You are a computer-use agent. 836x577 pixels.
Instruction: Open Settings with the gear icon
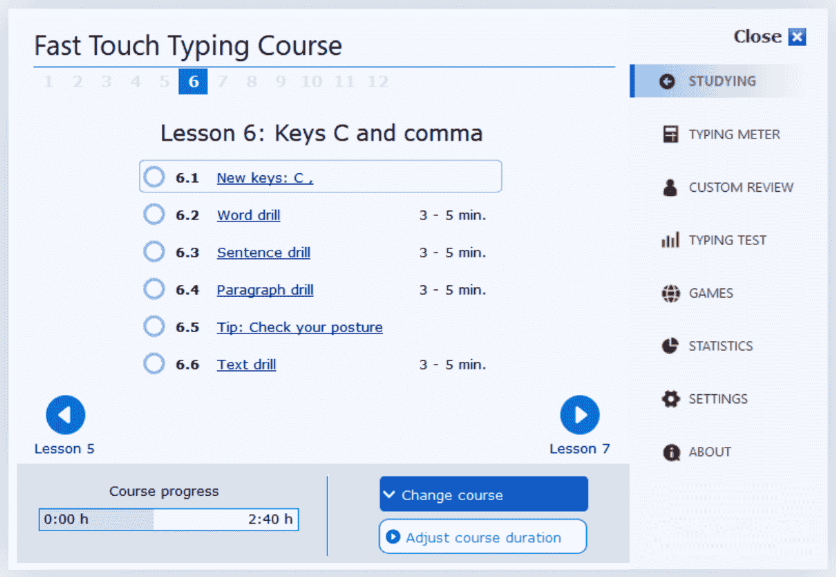[670, 399]
